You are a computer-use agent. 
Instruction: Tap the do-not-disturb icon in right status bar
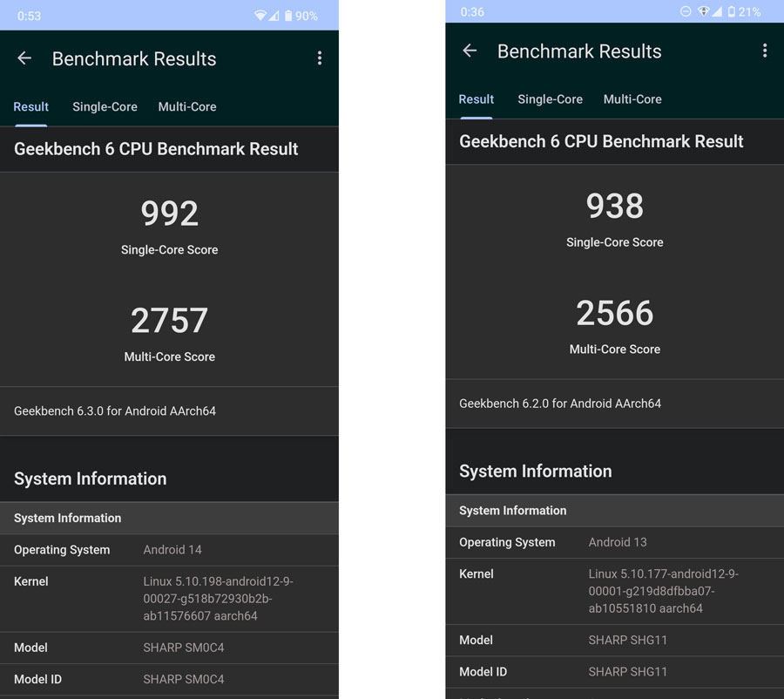(686, 11)
